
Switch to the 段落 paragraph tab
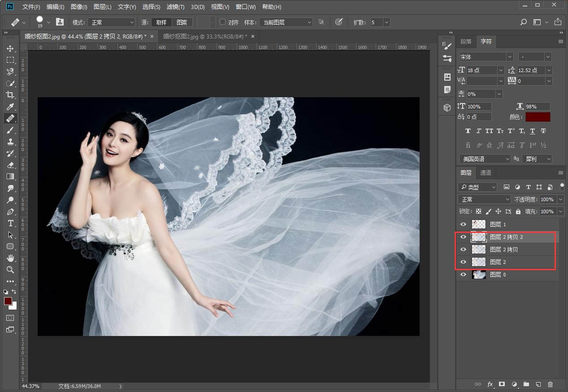(466, 42)
